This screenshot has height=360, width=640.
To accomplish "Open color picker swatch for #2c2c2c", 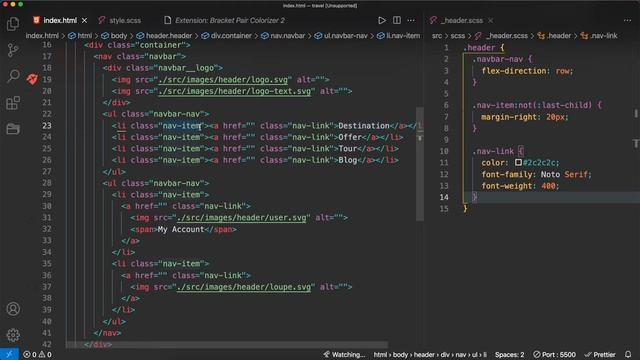I will point(518,162).
